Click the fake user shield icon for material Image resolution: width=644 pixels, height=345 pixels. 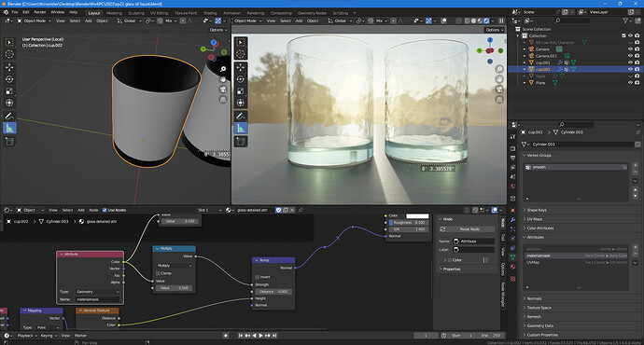278,210
